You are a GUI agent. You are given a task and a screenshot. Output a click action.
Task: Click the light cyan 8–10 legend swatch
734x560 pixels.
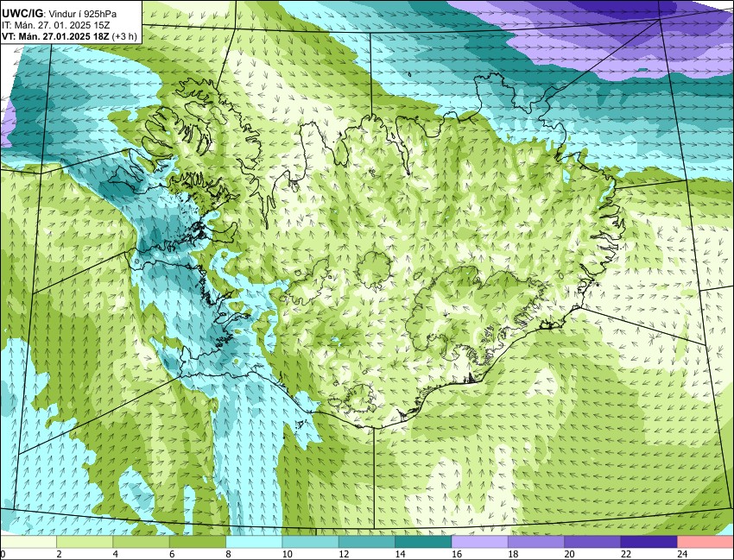254,542
